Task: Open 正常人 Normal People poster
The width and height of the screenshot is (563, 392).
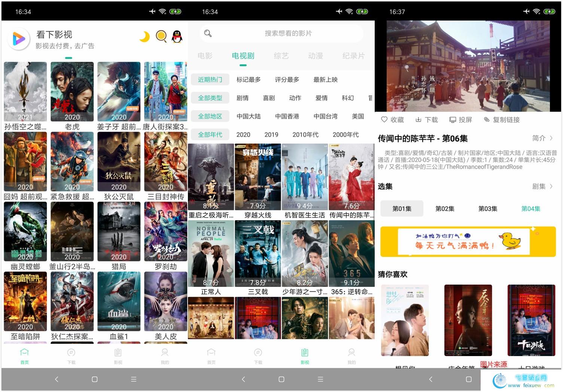Action: pos(211,254)
